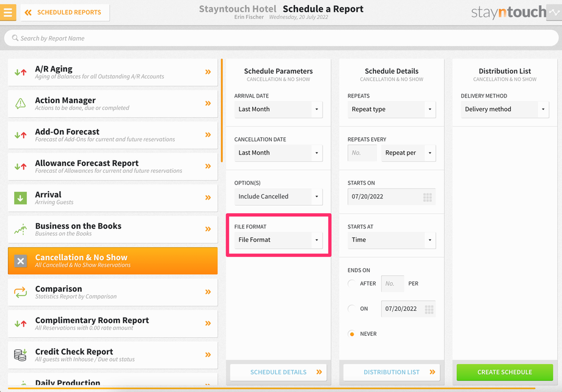Open calendar picker for Starts On date

[x=427, y=197]
